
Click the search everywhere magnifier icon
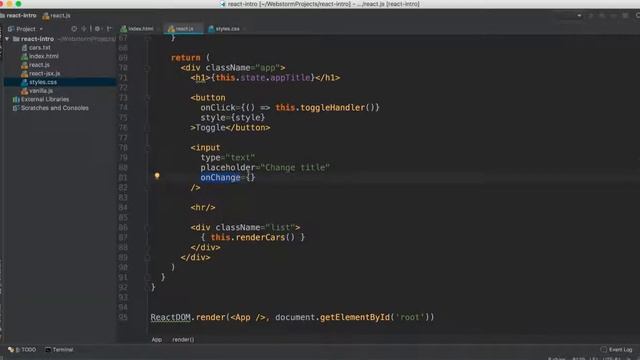click(637, 16)
